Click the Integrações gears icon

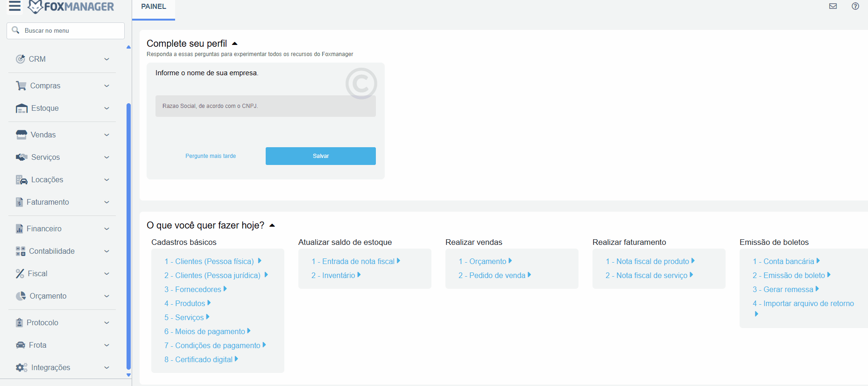click(21, 367)
